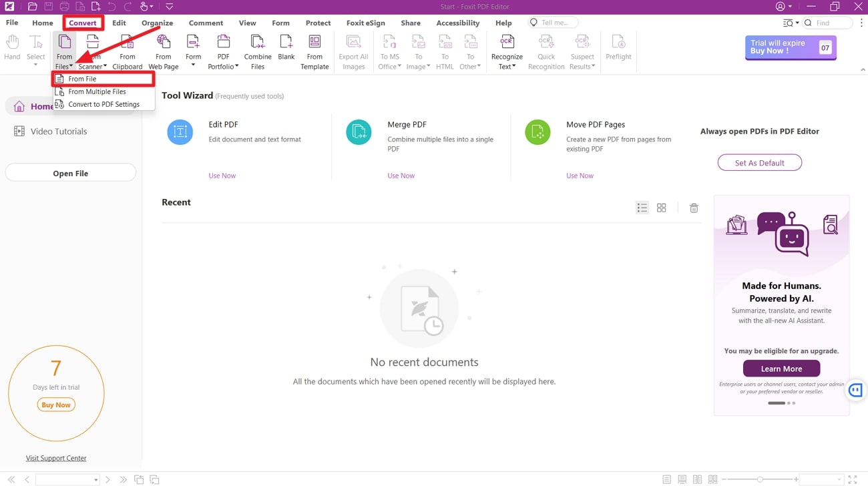Expand the Form dropdown in ribbon
868x486 pixels.
click(x=194, y=65)
